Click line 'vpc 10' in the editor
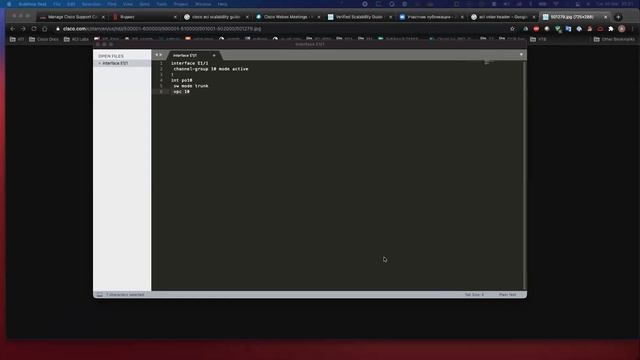The width and height of the screenshot is (640, 360). coord(181,92)
